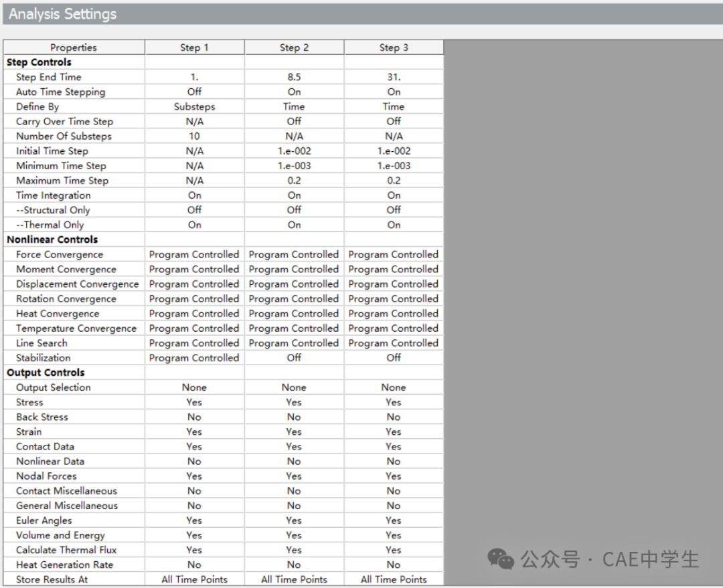The width and height of the screenshot is (723, 588).
Task: Select the Nonlinear Controls section heading
Action: pyautogui.click(x=53, y=239)
